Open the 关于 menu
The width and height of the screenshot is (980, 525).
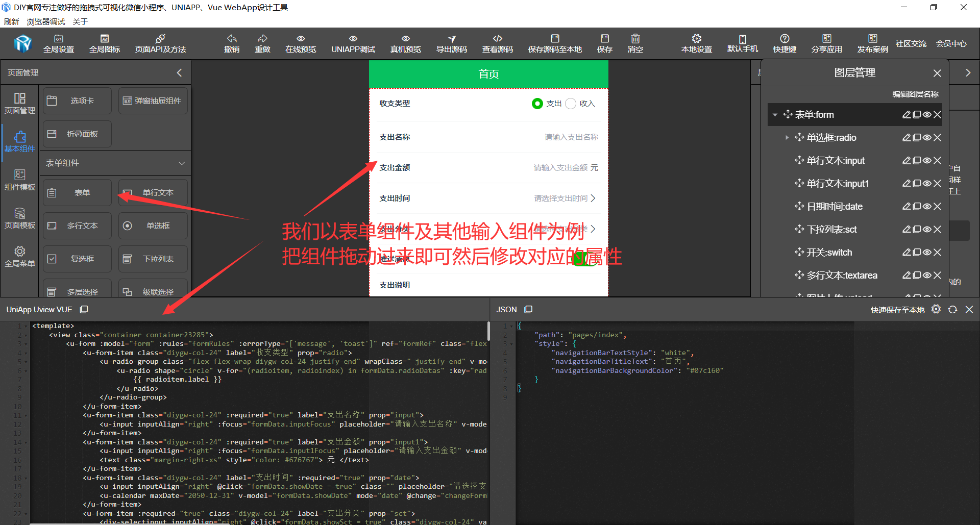[80, 21]
